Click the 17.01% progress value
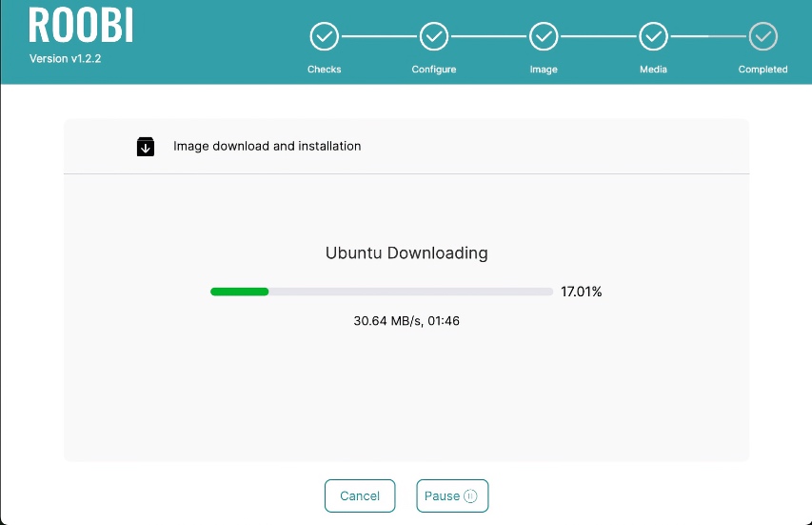 click(x=581, y=292)
